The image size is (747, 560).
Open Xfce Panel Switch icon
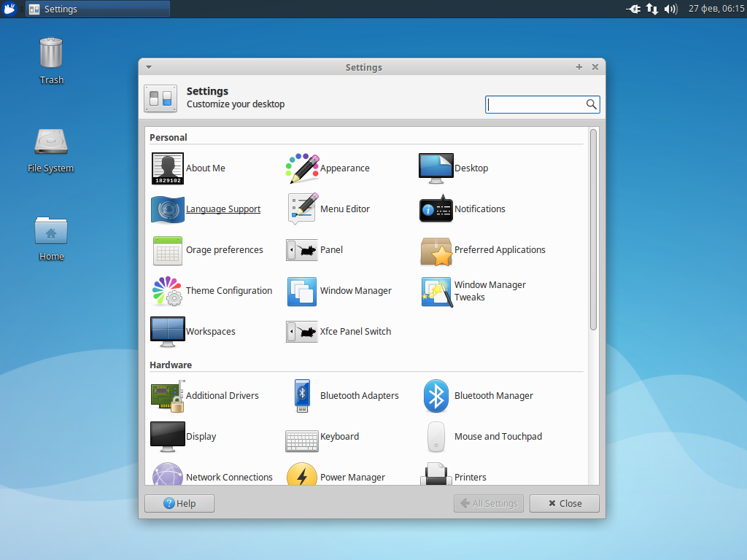(x=302, y=332)
